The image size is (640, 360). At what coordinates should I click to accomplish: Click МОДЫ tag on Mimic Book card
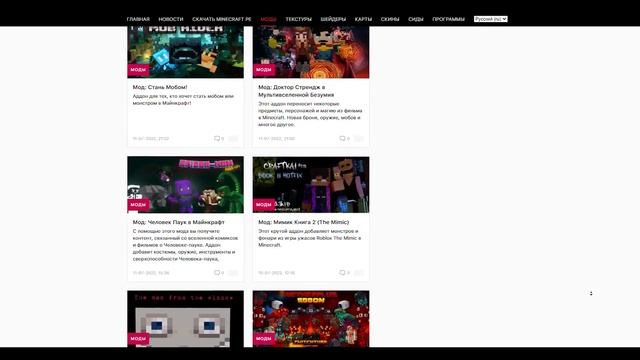coord(263,204)
